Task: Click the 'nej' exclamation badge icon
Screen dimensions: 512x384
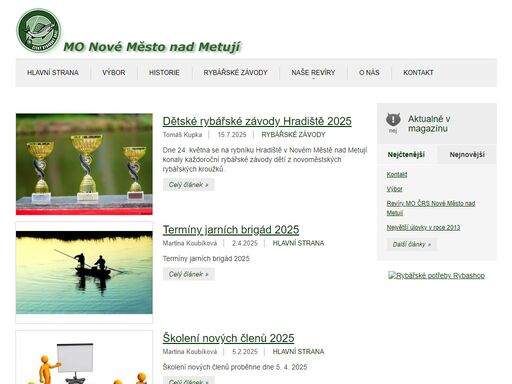Action: [x=393, y=122]
